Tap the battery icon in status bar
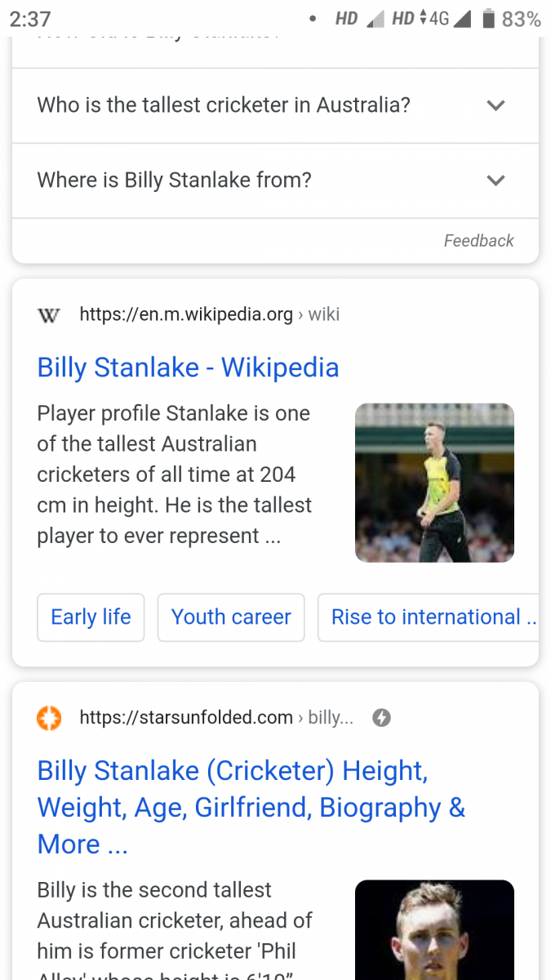This screenshot has height=980, width=551. [488, 18]
